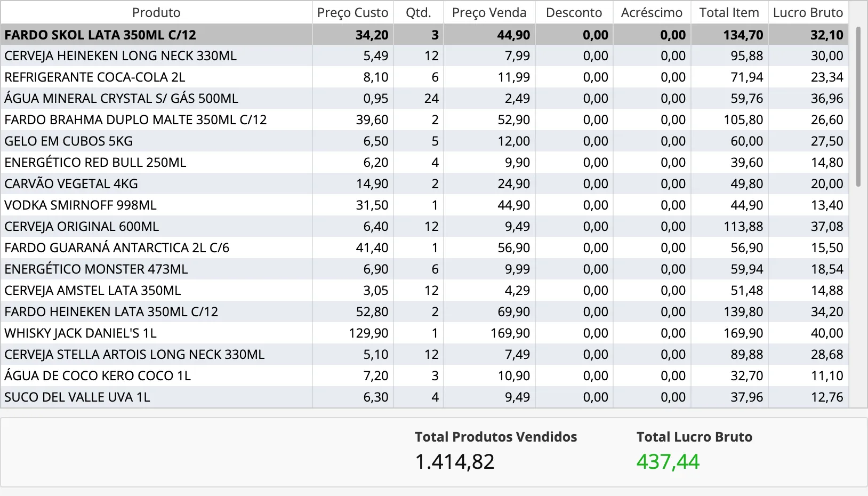Click the Total Item column header
Image resolution: width=868 pixels, height=496 pixels.
(729, 12)
